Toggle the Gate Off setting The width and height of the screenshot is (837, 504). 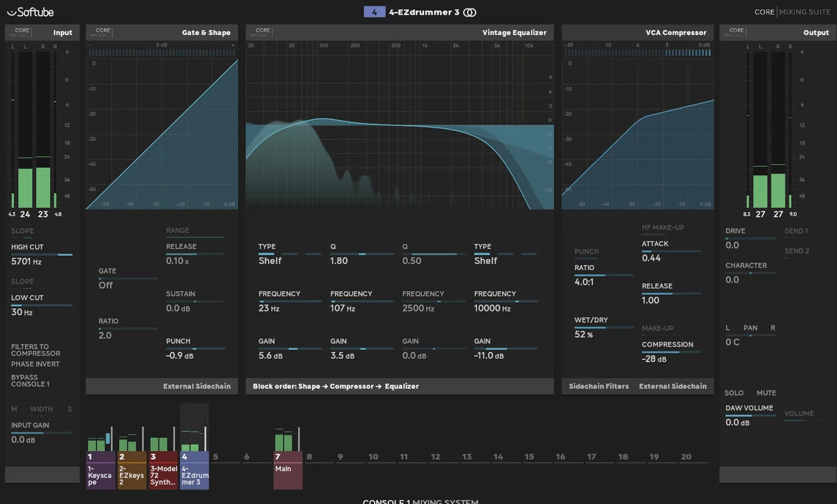(128, 279)
